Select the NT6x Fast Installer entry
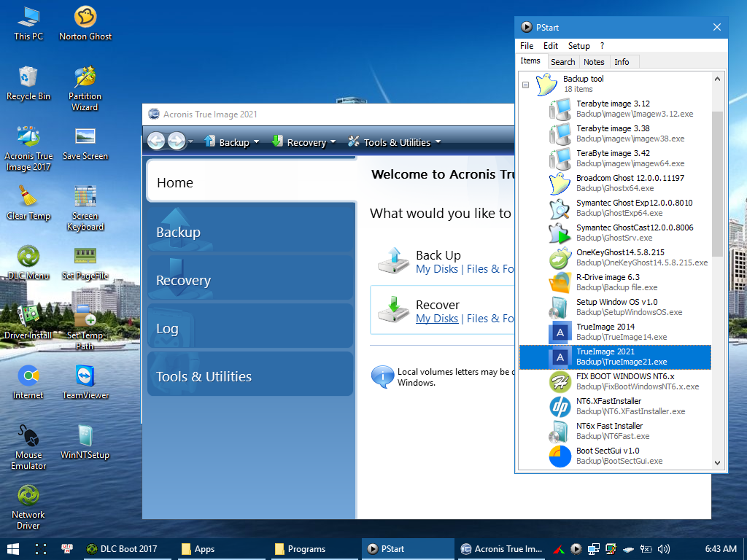Viewport: 747px width, 560px height. (615, 431)
